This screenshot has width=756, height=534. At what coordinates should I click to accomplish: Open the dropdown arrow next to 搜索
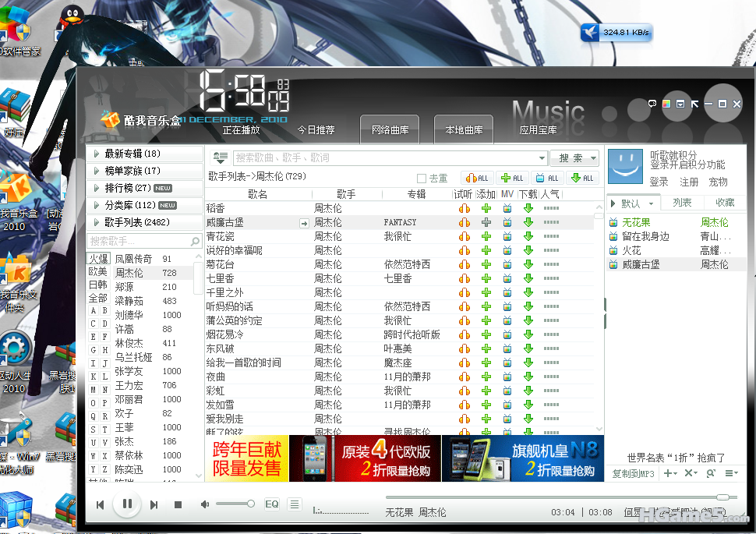point(594,157)
